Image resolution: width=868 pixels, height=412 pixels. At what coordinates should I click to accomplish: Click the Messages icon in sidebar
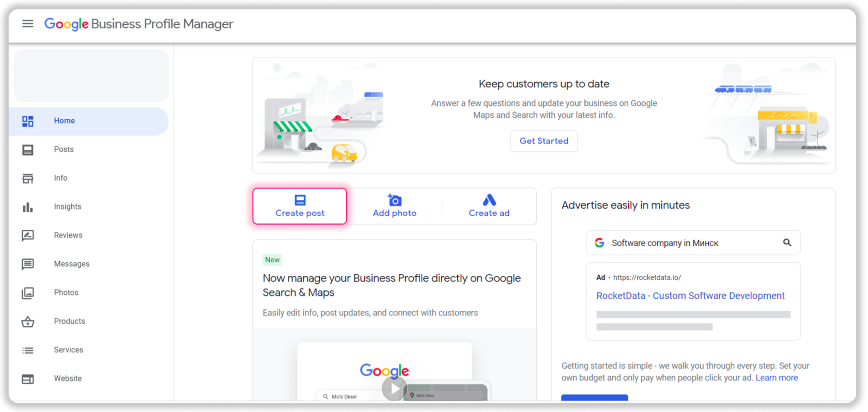[x=28, y=264]
